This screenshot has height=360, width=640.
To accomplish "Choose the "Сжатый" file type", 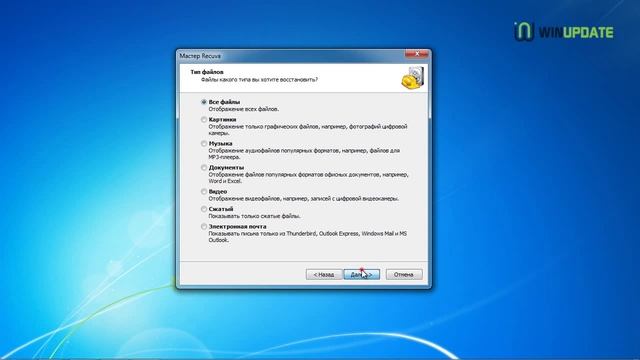I will click(x=204, y=209).
